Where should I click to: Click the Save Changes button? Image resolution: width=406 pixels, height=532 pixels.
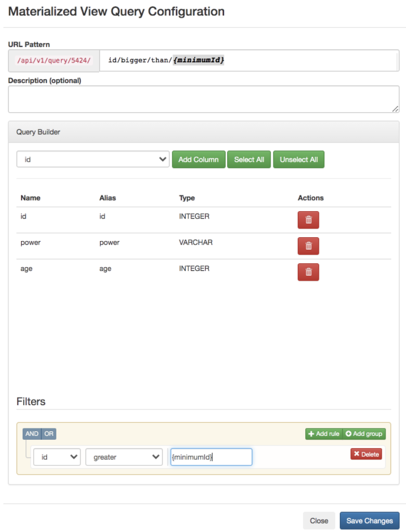coord(369,520)
